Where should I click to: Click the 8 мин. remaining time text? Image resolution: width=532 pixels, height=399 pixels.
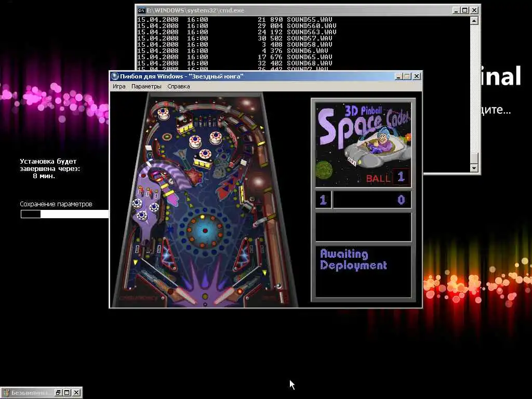tap(44, 176)
